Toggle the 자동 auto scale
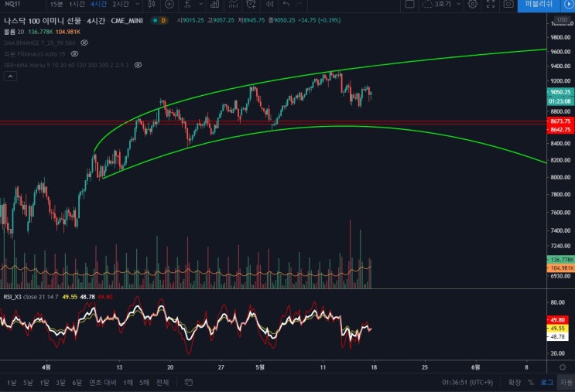 pyautogui.click(x=566, y=383)
